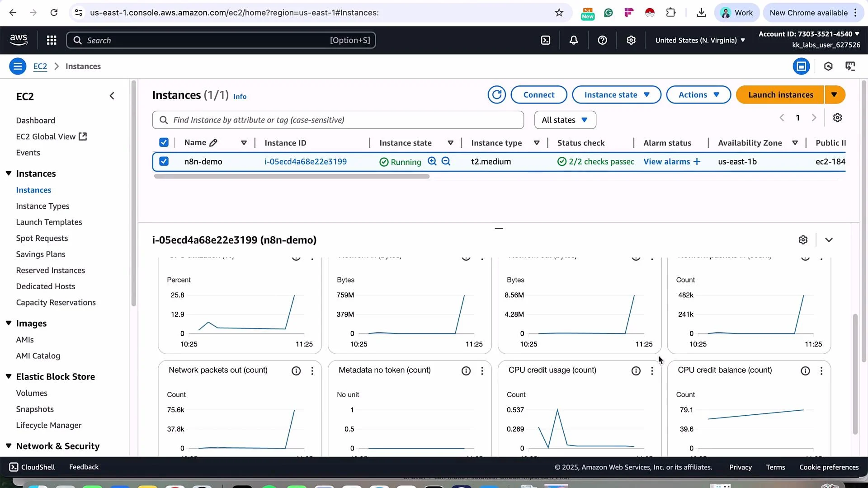The image size is (868, 488).
Task: Collapse the Elastic Block Store section
Action: (9, 376)
